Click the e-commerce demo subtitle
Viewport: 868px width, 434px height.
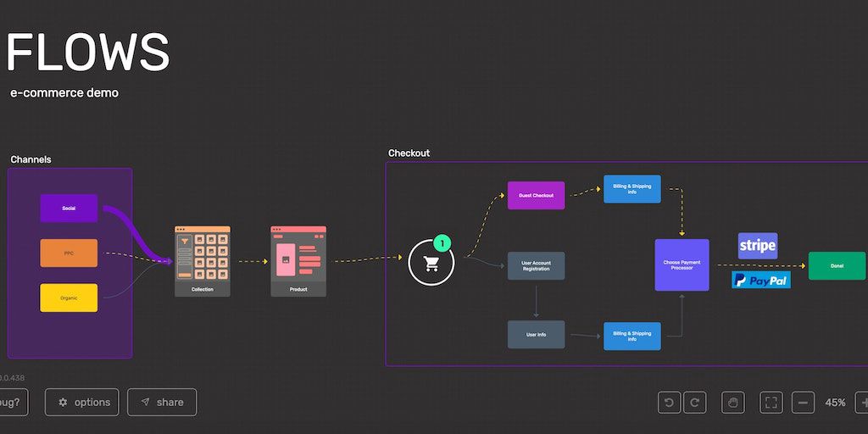point(64,93)
